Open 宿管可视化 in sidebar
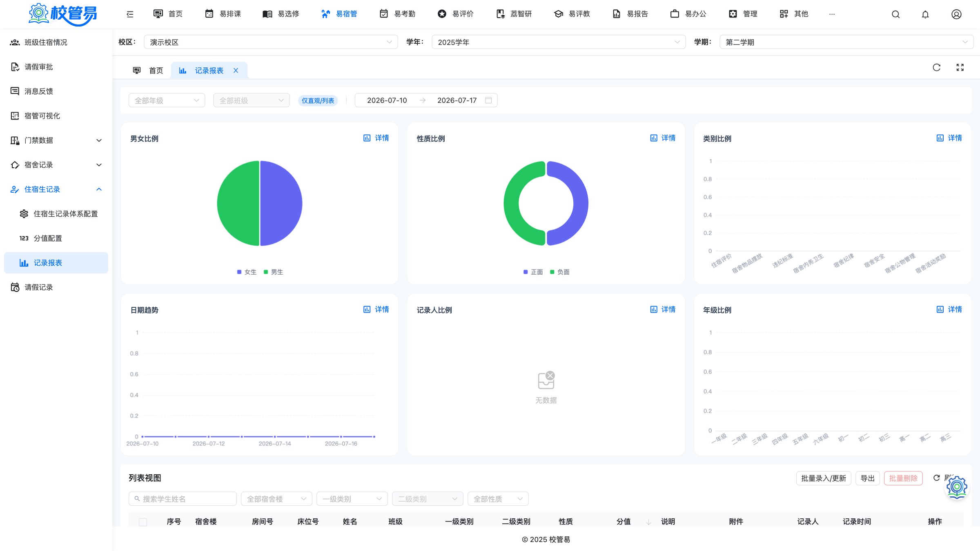Image resolution: width=980 pixels, height=551 pixels. coord(56,116)
